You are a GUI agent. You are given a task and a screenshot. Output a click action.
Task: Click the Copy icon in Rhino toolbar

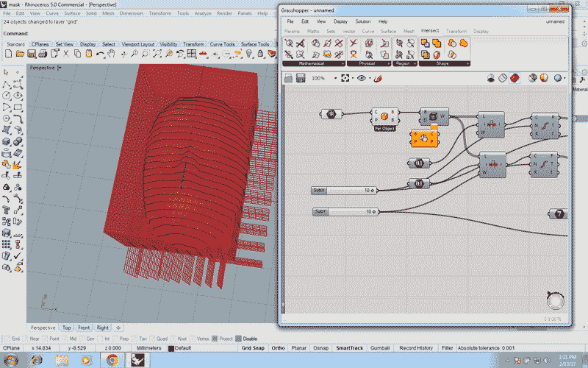tap(77, 54)
